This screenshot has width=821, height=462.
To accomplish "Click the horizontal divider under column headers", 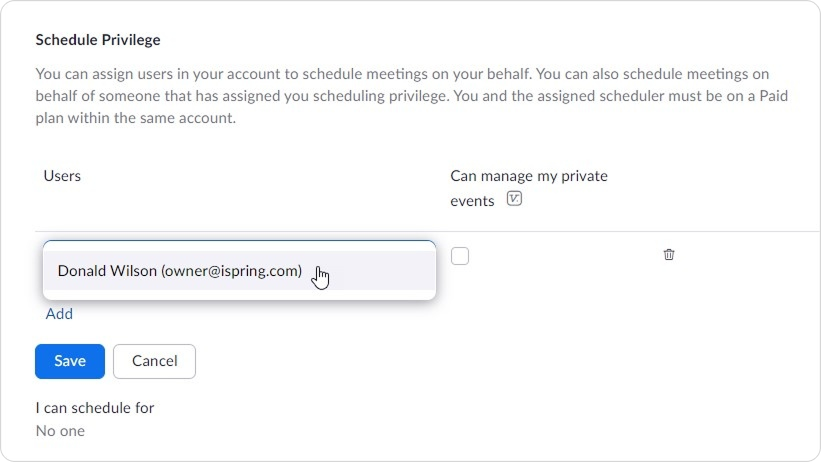I will pyautogui.click(x=427, y=231).
